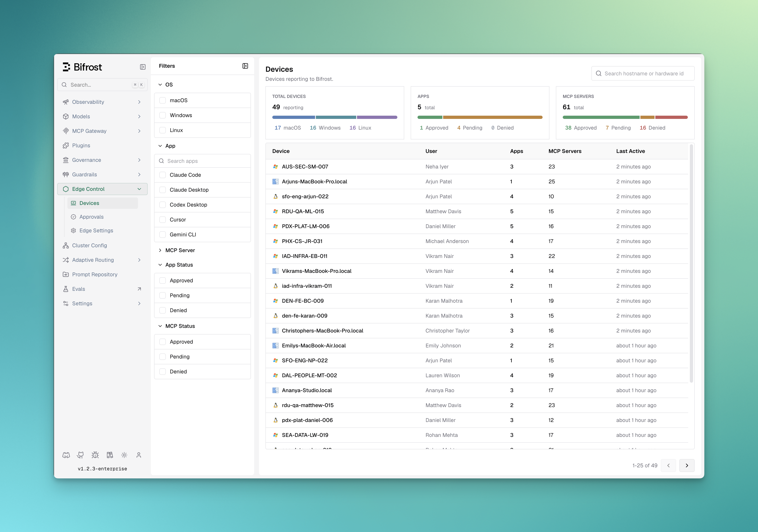Open the Approvals submenu item
Image resolution: width=758 pixels, height=532 pixels.
click(103, 217)
